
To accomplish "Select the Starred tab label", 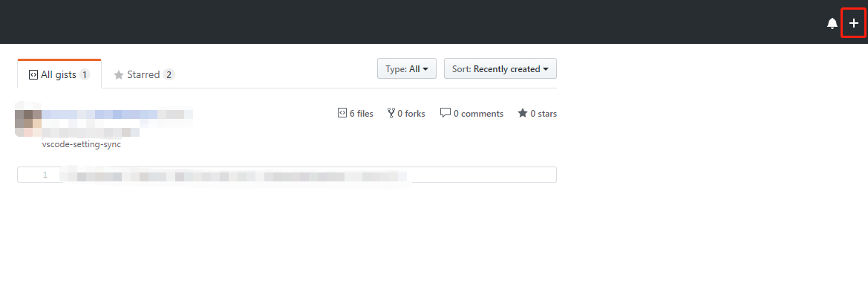I will point(143,74).
